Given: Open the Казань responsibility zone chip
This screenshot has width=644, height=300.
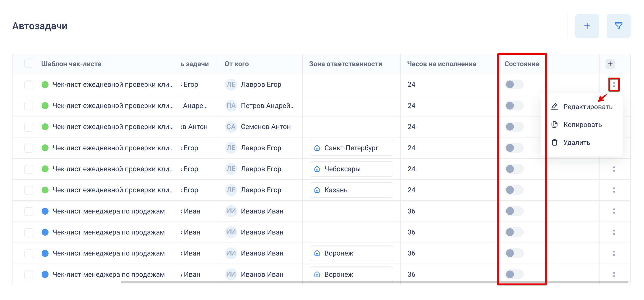Looking at the screenshot, I should click(351, 190).
